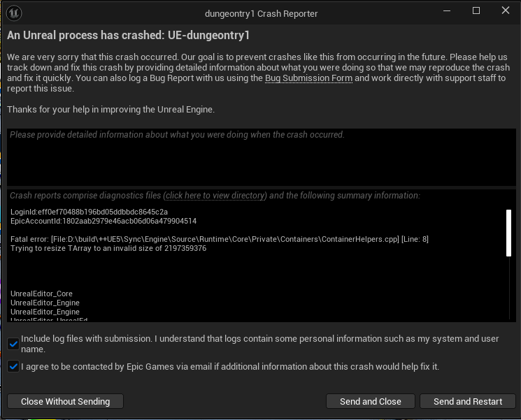Click the TArray invalid size message
This screenshot has width=521, height=420.
(108, 249)
